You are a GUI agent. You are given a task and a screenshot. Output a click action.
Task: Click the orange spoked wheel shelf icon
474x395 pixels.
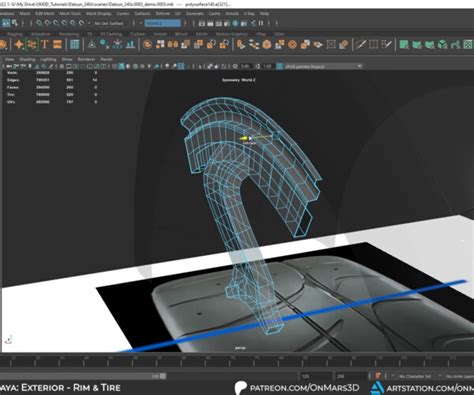pyautogui.click(x=292, y=44)
